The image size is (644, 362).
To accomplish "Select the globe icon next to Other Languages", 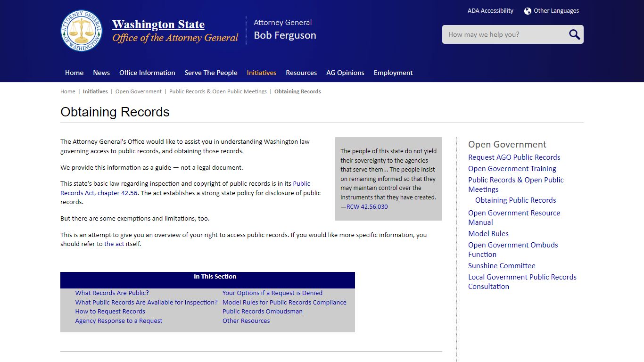I will 527,10.
